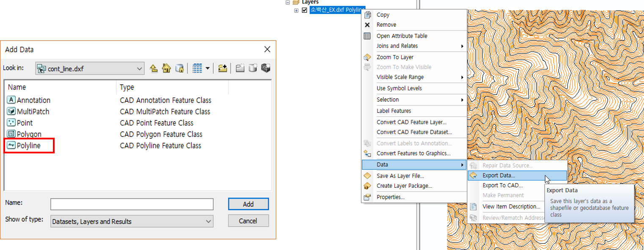The width and height of the screenshot is (644, 250).
Task: Click the toolbox icon in Add Data toolbar
Action: (266, 68)
